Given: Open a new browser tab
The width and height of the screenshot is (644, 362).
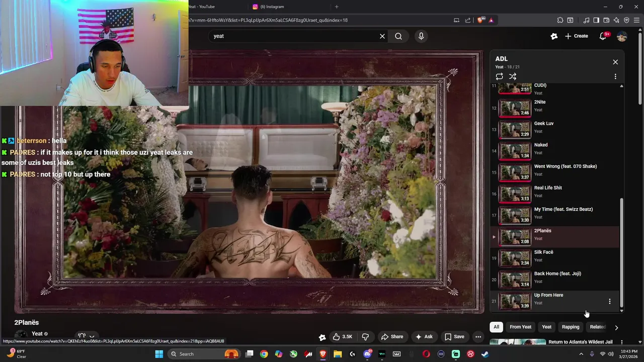Looking at the screenshot, I should (337, 7).
